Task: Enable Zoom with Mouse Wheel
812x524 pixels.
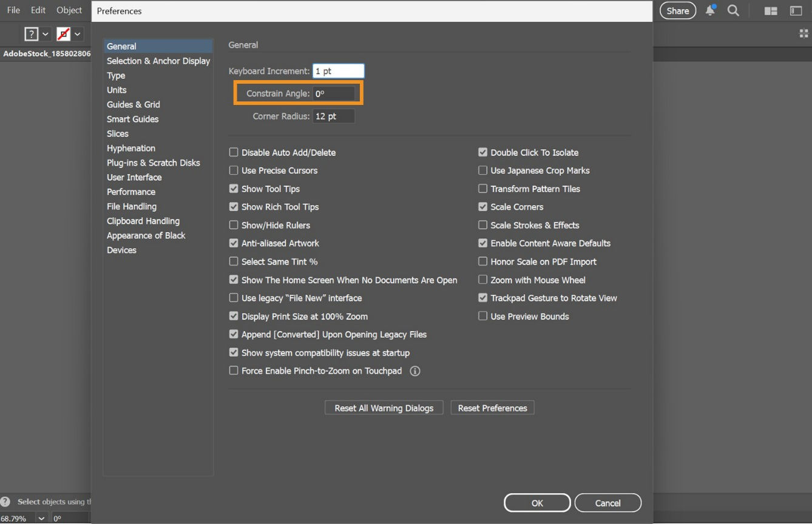Action: pos(482,280)
